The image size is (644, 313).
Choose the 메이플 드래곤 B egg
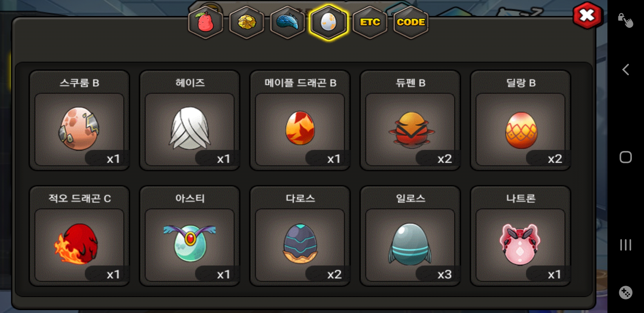click(300, 120)
